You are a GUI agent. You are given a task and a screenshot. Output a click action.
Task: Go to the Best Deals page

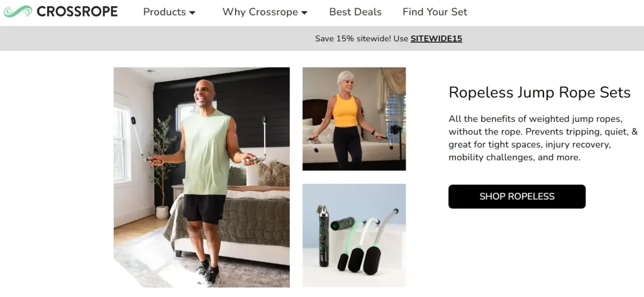pyautogui.click(x=355, y=12)
